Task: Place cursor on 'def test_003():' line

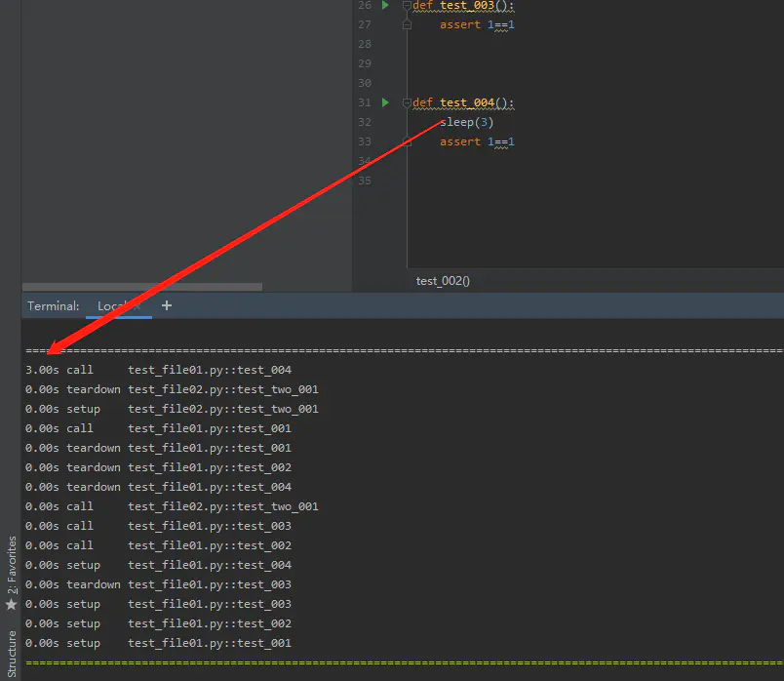Action: coord(463,6)
